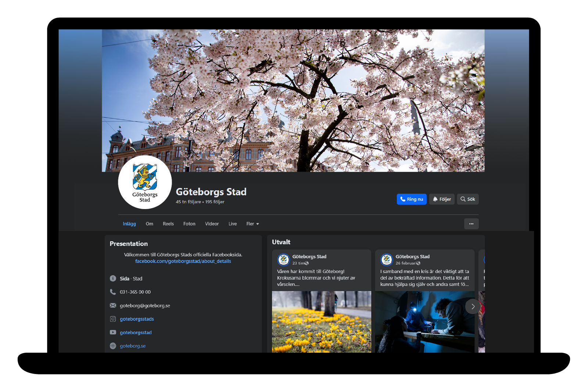
Task: Switch to the Om tab
Action: 149,224
